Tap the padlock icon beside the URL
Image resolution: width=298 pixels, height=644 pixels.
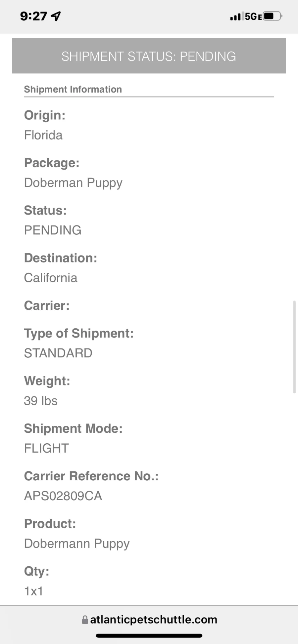tap(85, 619)
